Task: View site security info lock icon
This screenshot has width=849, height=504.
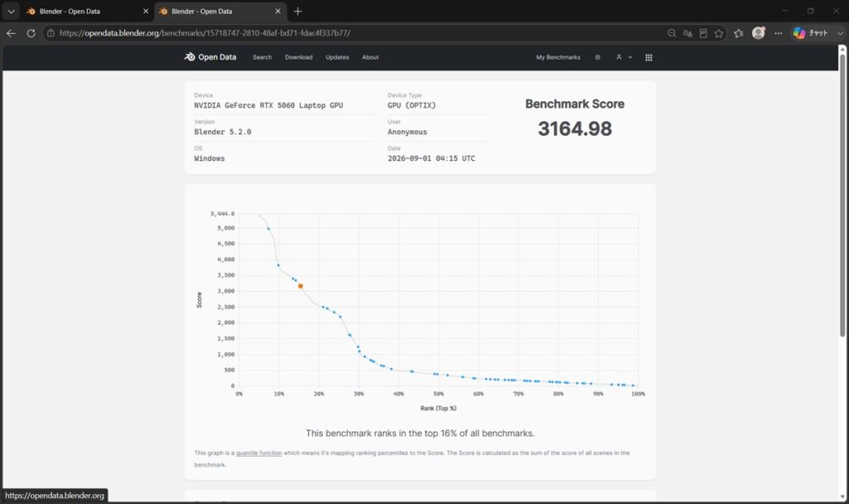Action: coord(51,33)
